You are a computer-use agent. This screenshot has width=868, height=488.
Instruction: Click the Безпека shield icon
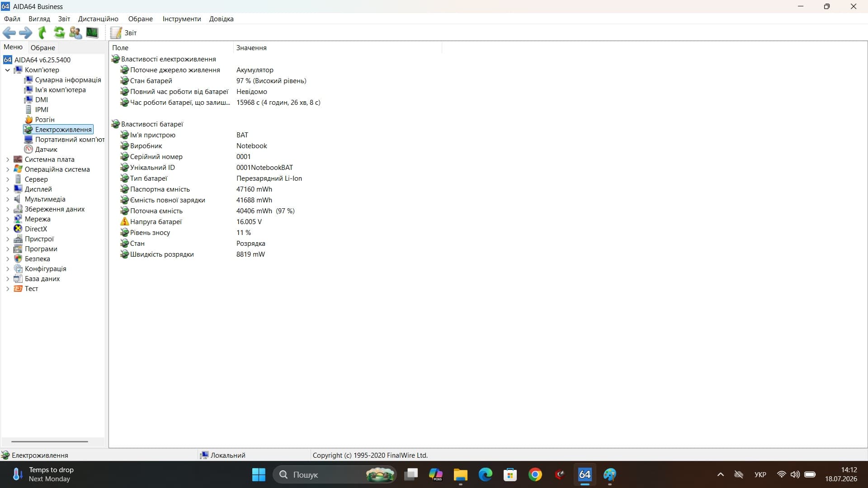18,259
